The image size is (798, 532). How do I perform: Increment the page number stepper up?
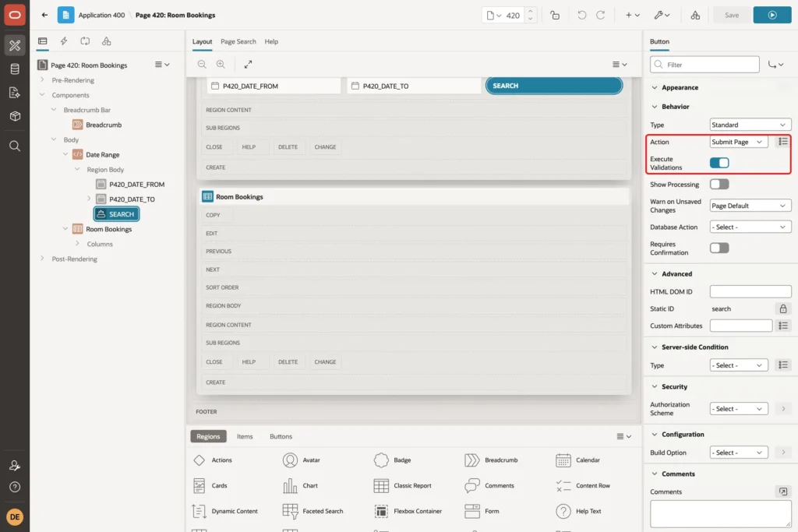click(x=530, y=11)
